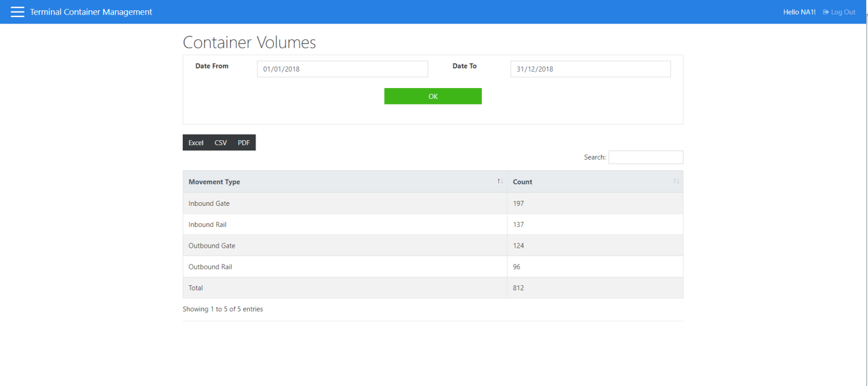Click the total count 812

point(518,288)
